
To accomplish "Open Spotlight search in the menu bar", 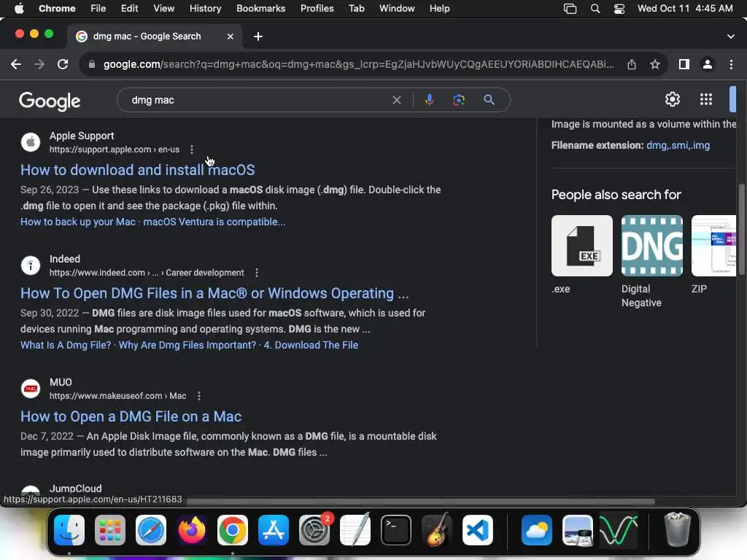I will (x=595, y=9).
